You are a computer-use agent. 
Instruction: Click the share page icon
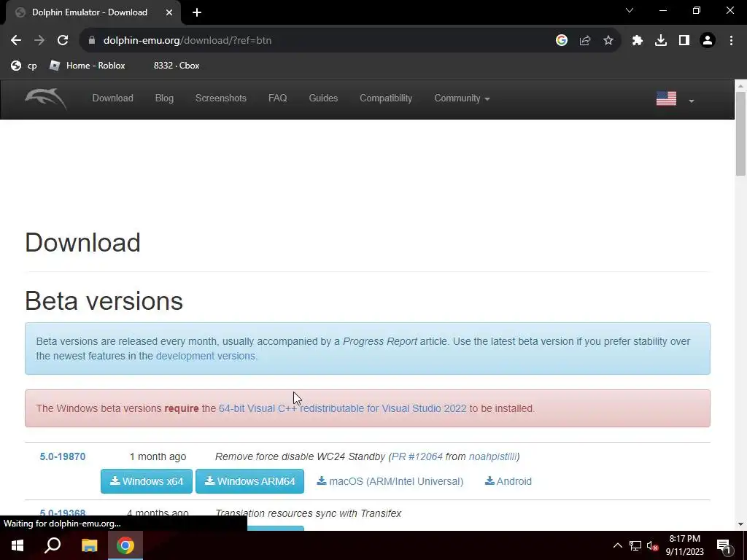click(x=585, y=41)
